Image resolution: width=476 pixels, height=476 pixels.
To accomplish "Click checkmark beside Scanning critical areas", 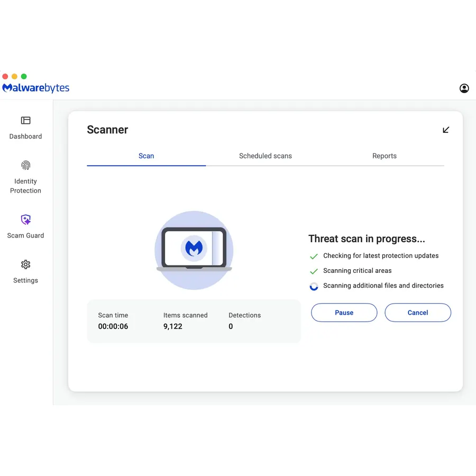I will pyautogui.click(x=314, y=271).
